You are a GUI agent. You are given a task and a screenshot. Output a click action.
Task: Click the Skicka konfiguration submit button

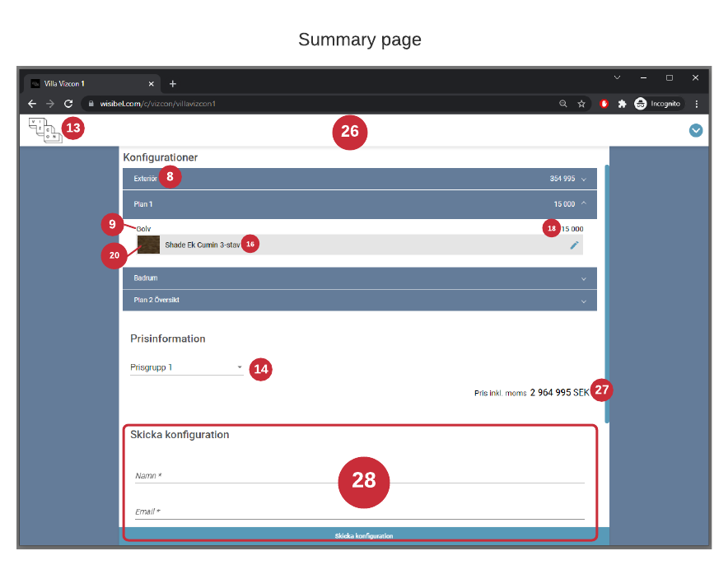[363, 535]
